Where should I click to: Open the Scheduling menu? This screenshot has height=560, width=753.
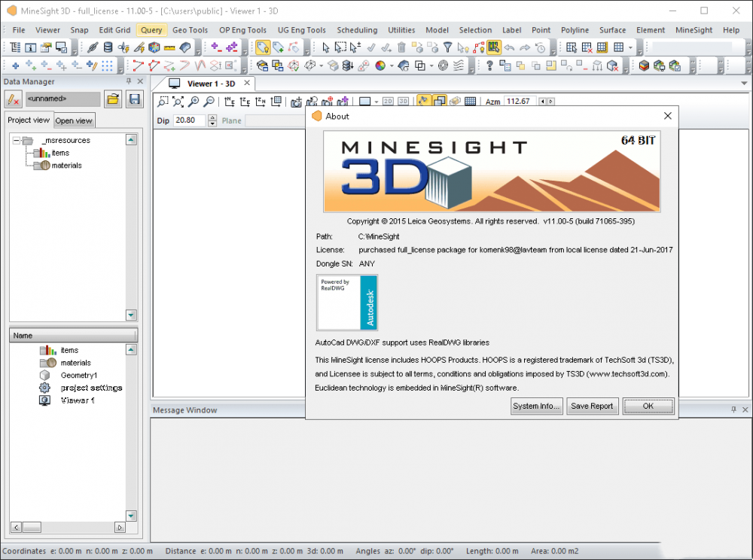[357, 30]
